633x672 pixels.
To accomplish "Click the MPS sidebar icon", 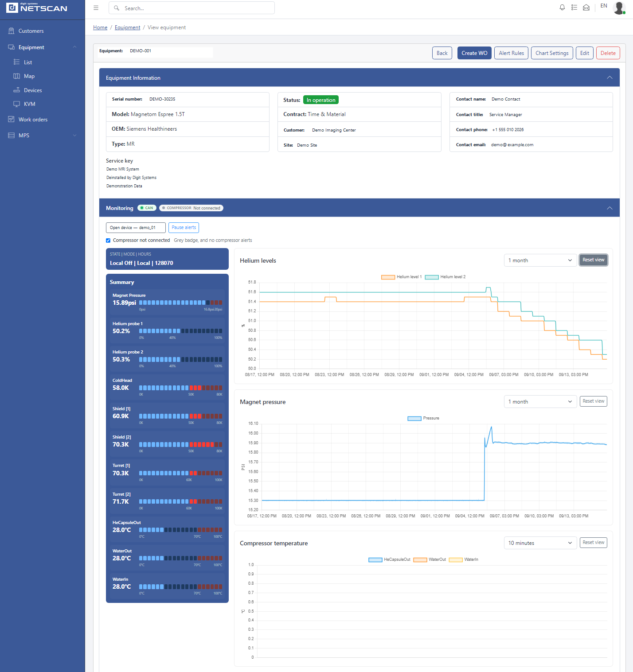I will [12, 136].
